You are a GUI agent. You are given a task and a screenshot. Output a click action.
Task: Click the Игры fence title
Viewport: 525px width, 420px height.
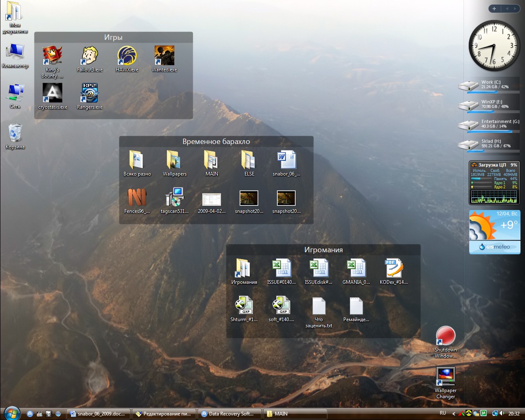[113, 37]
